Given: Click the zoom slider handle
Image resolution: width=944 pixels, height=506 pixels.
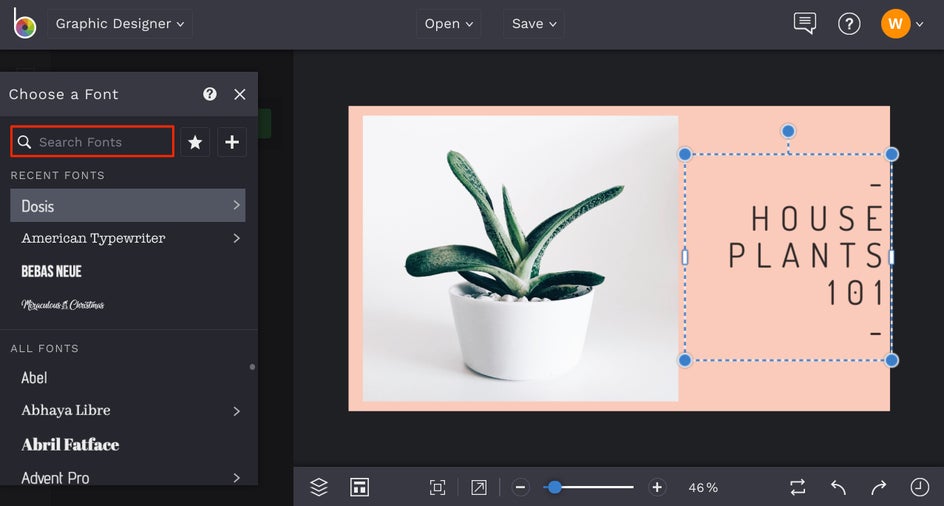Looking at the screenshot, I should coord(554,487).
